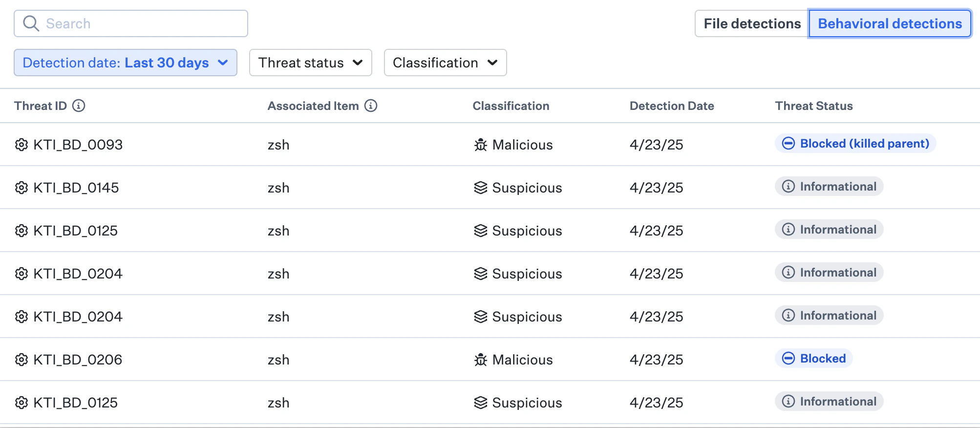Open the Threat status dropdown
This screenshot has height=428, width=980.
point(311,63)
